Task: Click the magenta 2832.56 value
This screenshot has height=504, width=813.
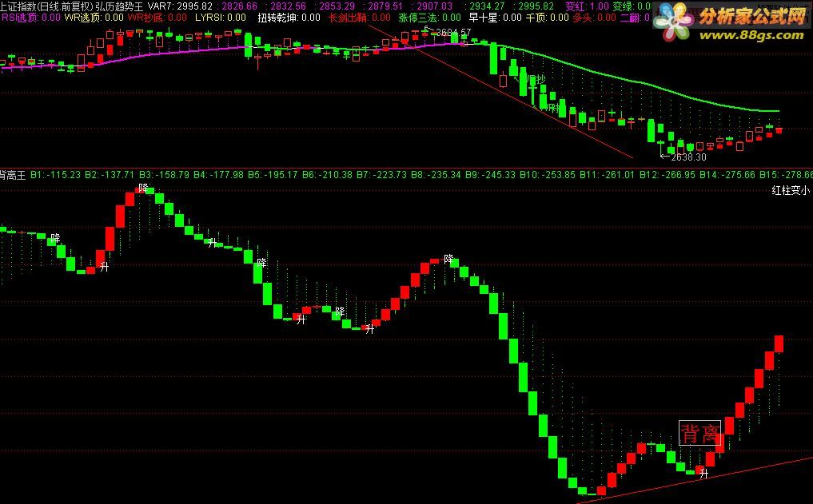Action: click(x=289, y=6)
